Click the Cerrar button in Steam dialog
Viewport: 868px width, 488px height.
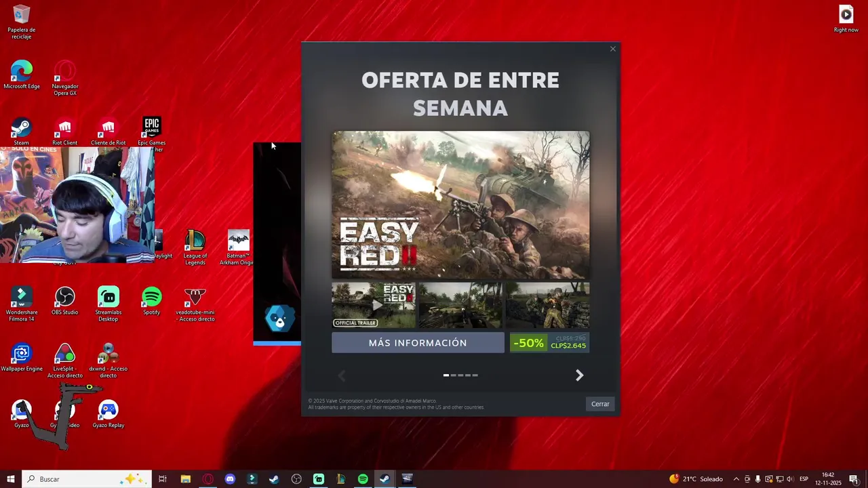coord(600,404)
